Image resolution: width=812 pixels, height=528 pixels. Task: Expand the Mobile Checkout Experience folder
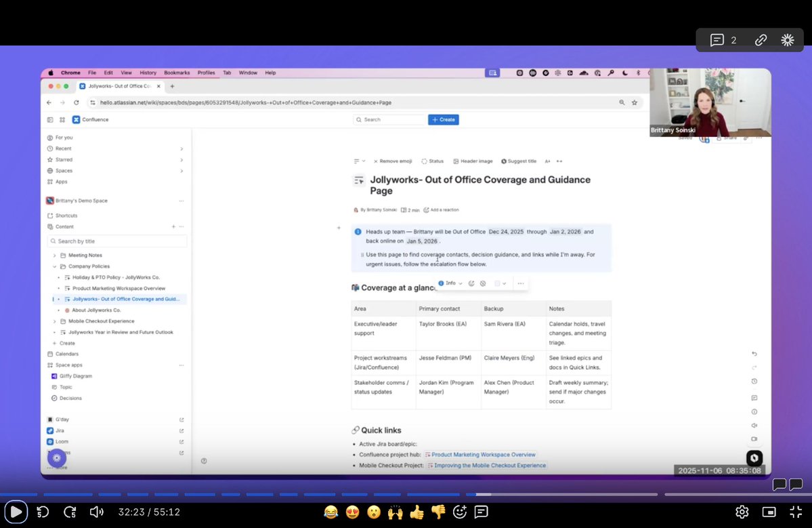click(x=54, y=321)
